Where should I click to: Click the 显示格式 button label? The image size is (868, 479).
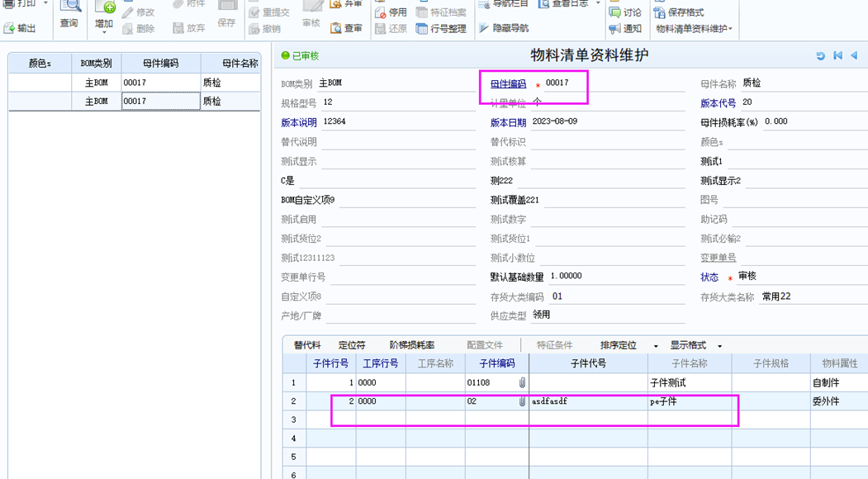click(688, 345)
